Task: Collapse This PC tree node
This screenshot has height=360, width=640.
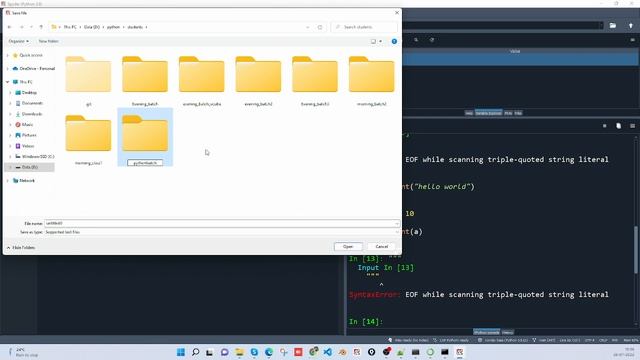Action: click(7, 82)
